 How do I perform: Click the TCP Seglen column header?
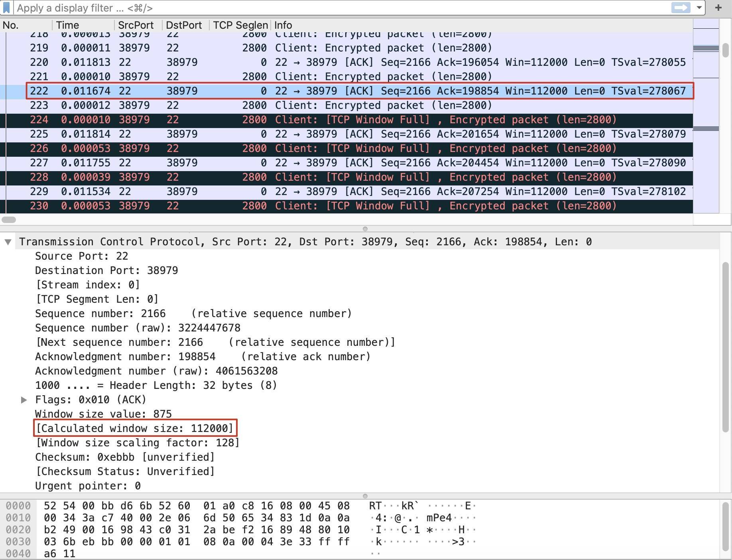tap(240, 25)
